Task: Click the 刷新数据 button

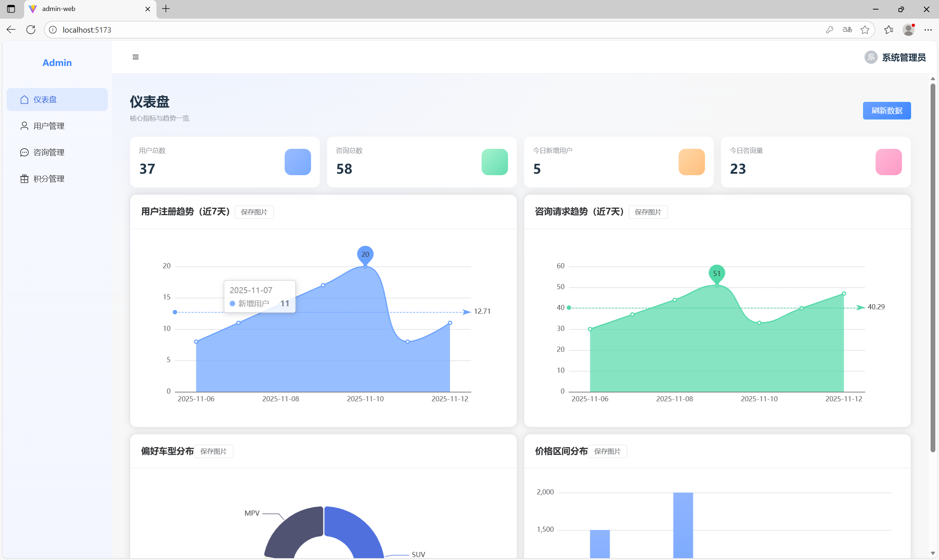Action: pyautogui.click(x=886, y=111)
